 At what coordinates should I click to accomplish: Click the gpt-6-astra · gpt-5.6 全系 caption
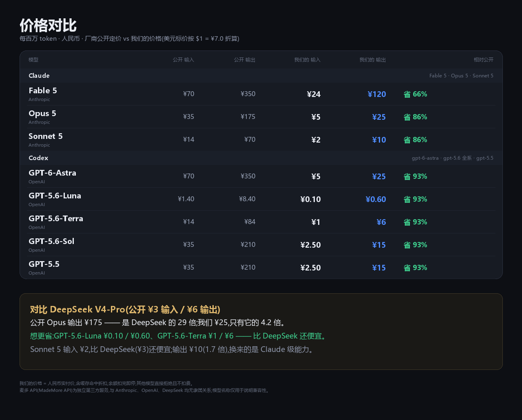[453, 158]
